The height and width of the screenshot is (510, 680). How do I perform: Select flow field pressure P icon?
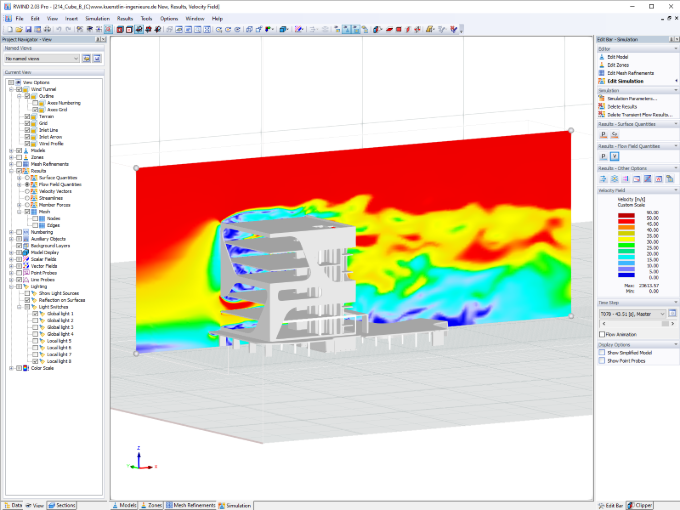603,157
